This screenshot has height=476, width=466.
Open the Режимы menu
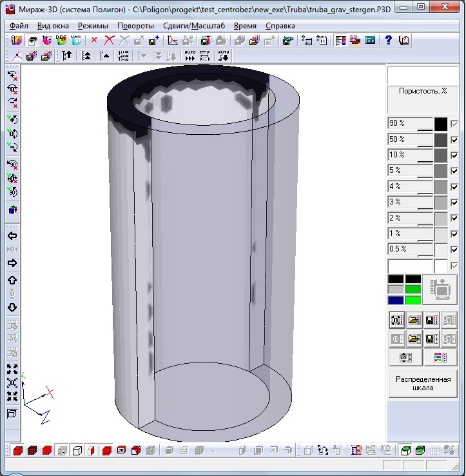click(x=93, y=26)
